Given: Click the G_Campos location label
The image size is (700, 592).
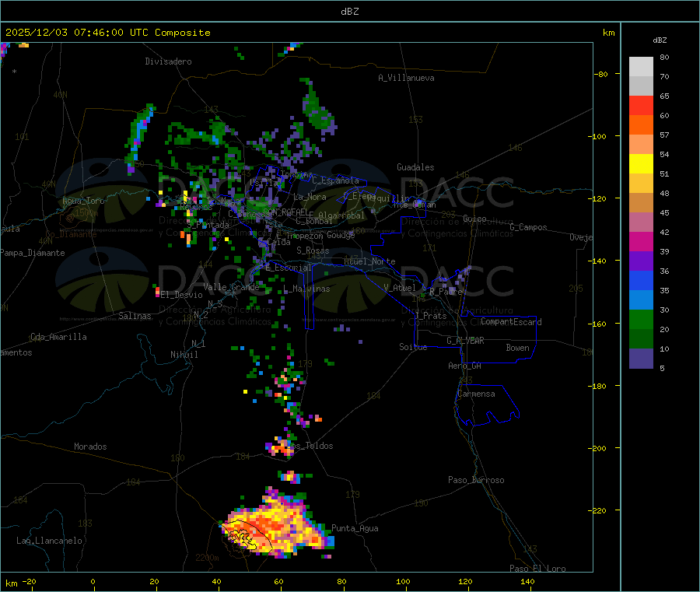Looking at the screenshot, I should pos(528,227).
